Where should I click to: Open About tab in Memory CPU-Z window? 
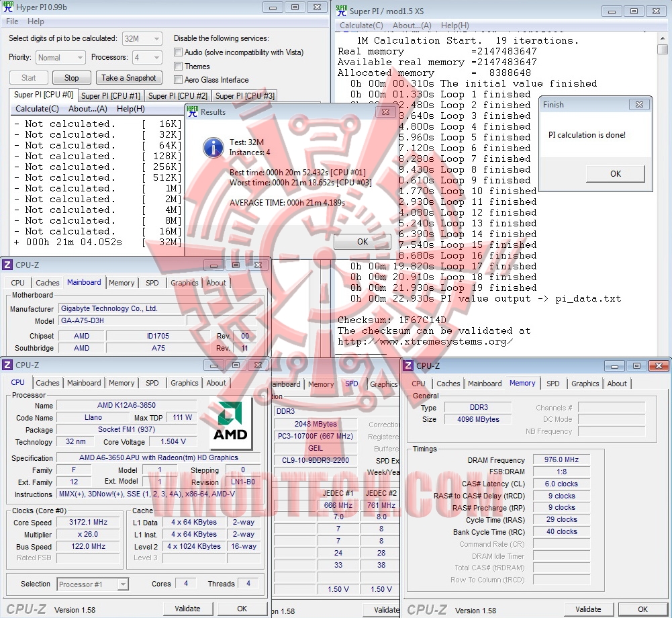[617, 384]
